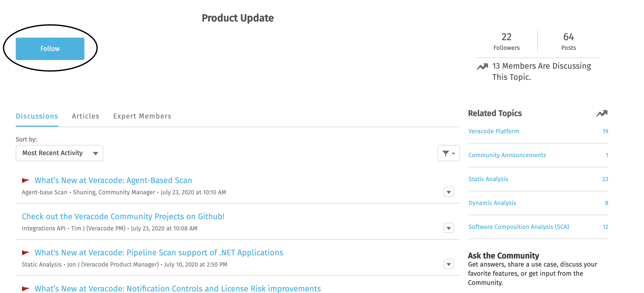Image resolution: width=644 pixels, height=293 pixels.
Task: Expand the options caret on Pipeline Scan post
Action: click(449, 264)
